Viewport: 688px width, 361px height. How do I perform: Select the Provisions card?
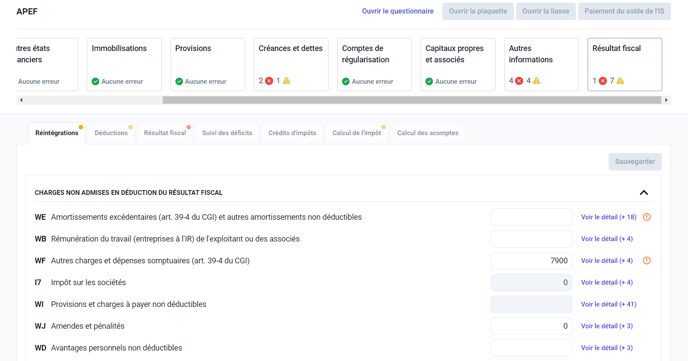point(208,64)
